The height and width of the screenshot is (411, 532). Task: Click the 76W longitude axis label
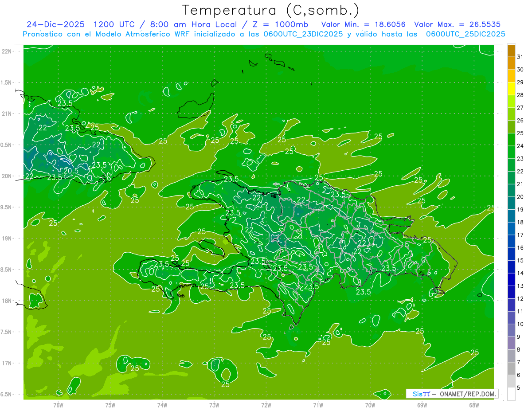click(x=58, y=404)
